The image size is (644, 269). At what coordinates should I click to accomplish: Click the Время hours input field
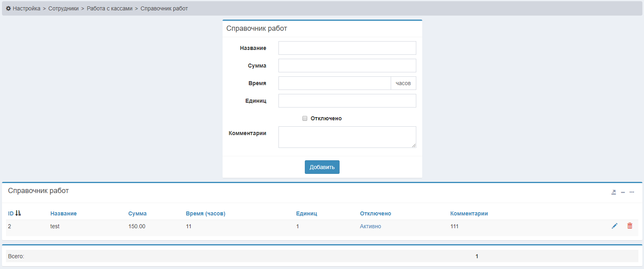click(x=334, y=83)
